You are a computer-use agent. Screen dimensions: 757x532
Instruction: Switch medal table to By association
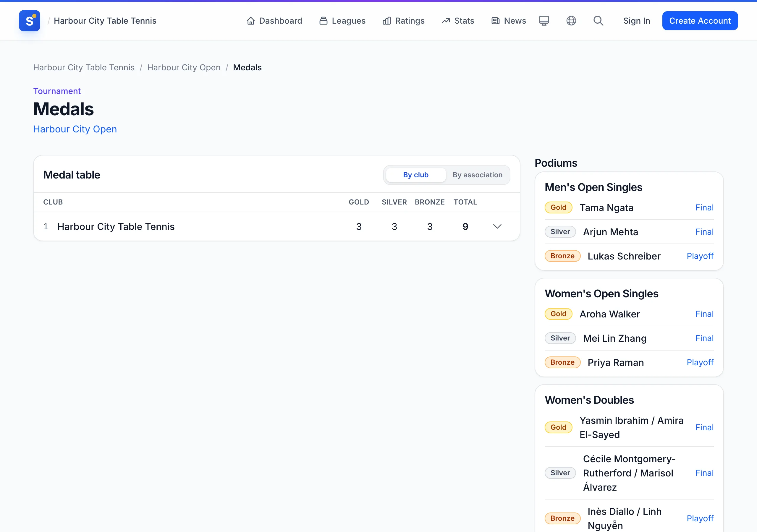(477, 175)
